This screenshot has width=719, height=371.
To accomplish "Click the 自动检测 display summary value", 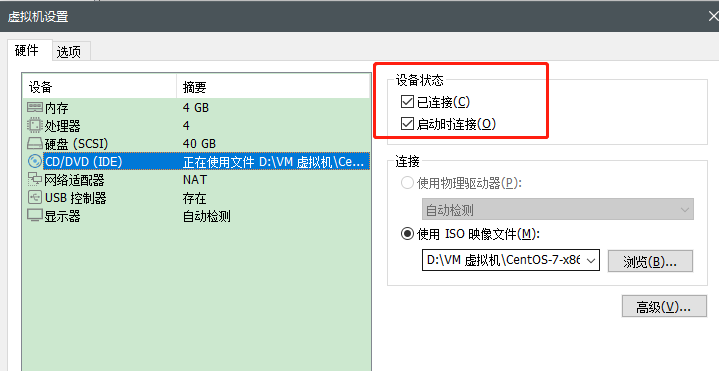I will [x=206, y=216].
